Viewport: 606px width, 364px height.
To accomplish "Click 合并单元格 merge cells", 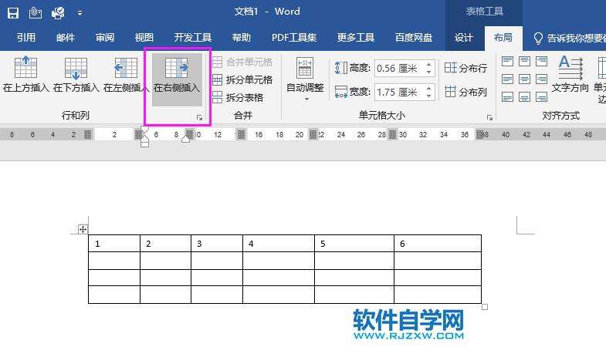I will click(242, 62).
